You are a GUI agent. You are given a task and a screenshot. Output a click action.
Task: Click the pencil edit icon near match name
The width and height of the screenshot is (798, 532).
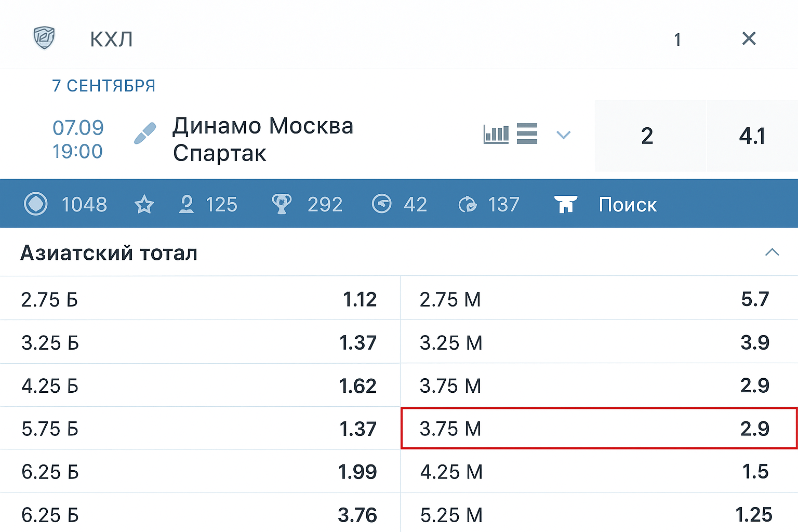[x=144, y=132]
